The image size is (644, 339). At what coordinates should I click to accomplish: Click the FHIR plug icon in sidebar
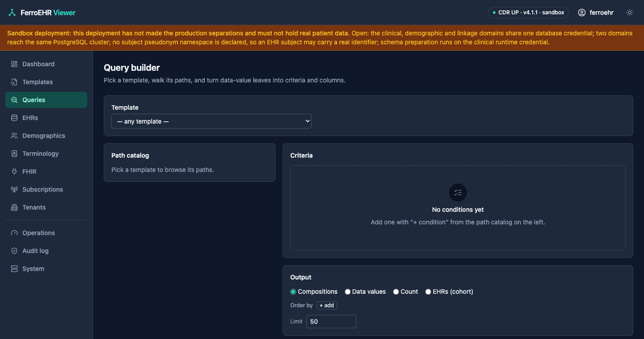[x=14, y=172]
